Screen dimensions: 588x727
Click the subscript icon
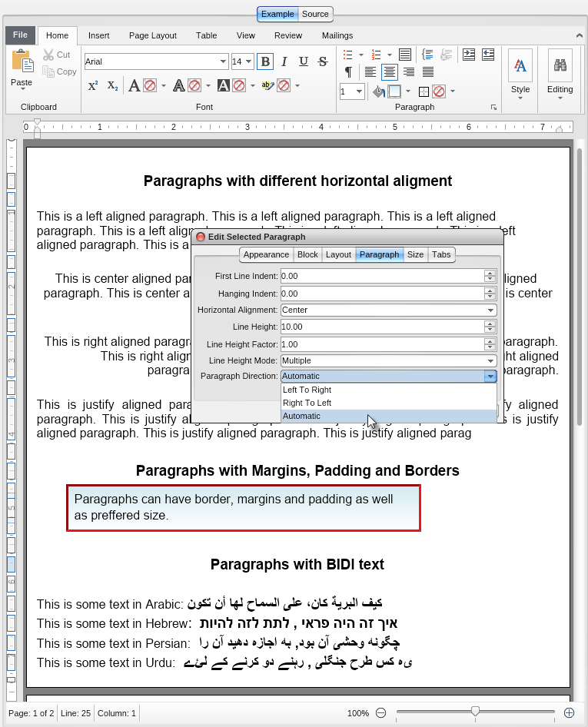pyautogui.click(x=112, y=85)
